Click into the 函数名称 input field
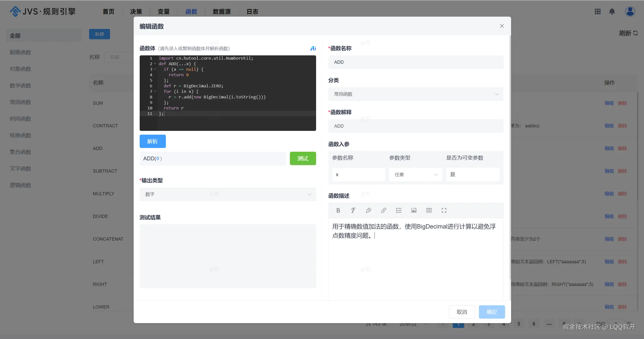Viewport: 644px width, 339px height. 416,62
